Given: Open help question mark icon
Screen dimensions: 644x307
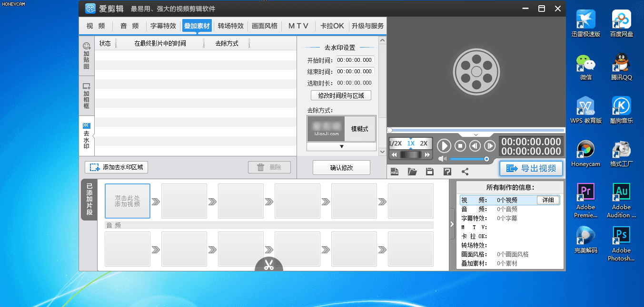Looking at the screenshot, I should pyautogui.click(x=447, y=172).
